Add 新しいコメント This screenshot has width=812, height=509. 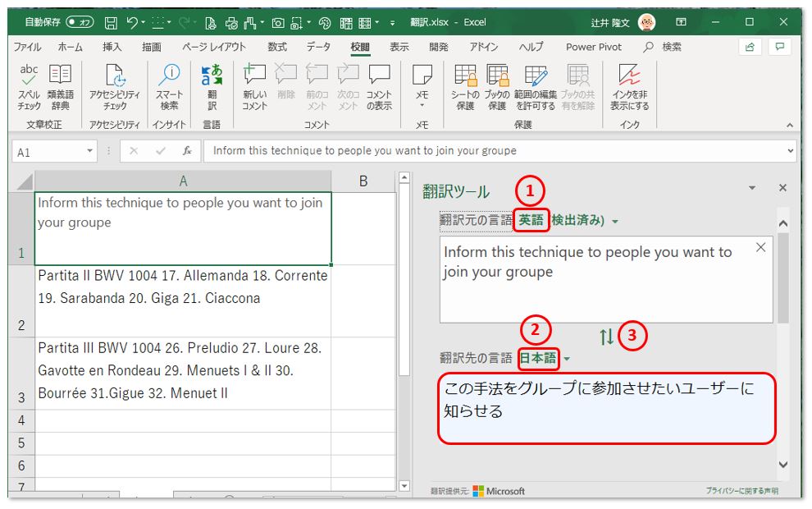pyautogui.click(x=254, y=87)
